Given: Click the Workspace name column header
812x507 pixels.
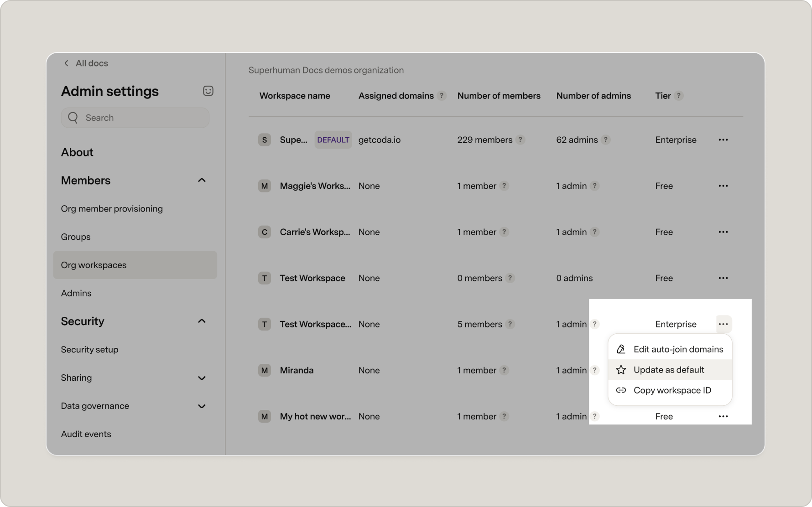Looking at the screenshot, I should point(295,96).
